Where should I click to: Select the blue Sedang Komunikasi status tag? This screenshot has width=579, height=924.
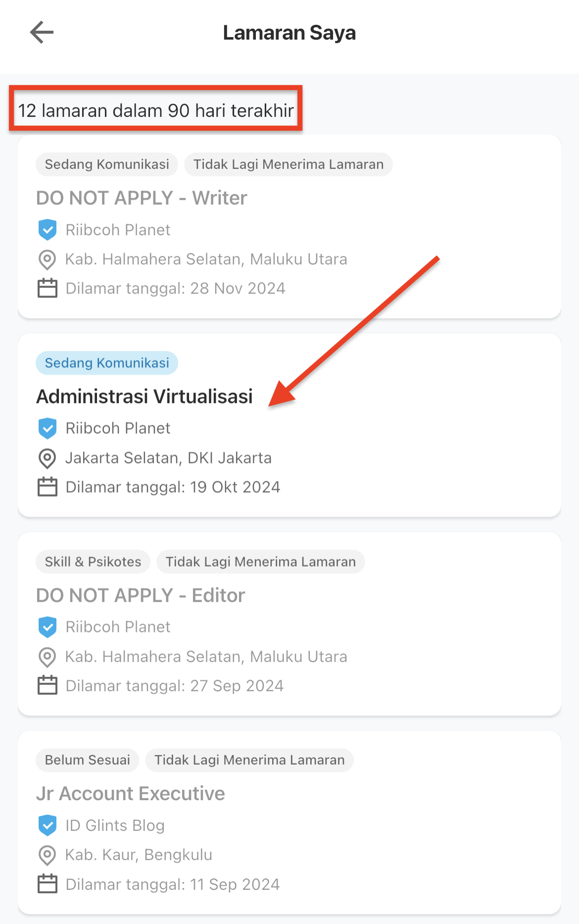(x=107, y=363)
